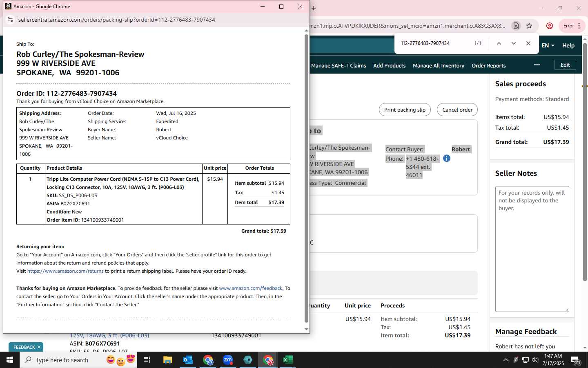
Task: Open Chrome's three-dot menu beside Error
Action: click(579, 26)
